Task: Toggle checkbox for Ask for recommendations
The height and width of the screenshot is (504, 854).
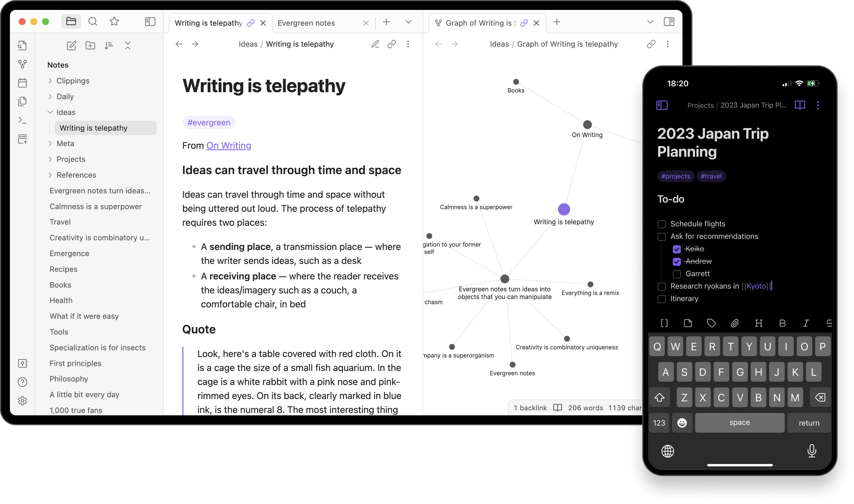Action: [x=661, y=236]
